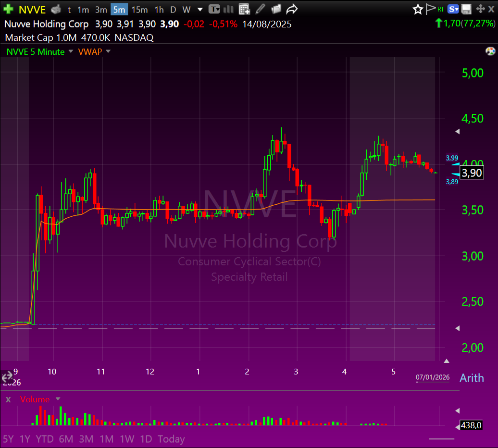498x448 pixels.
Task: Click the save floppy disk icon
Action: 466,9
